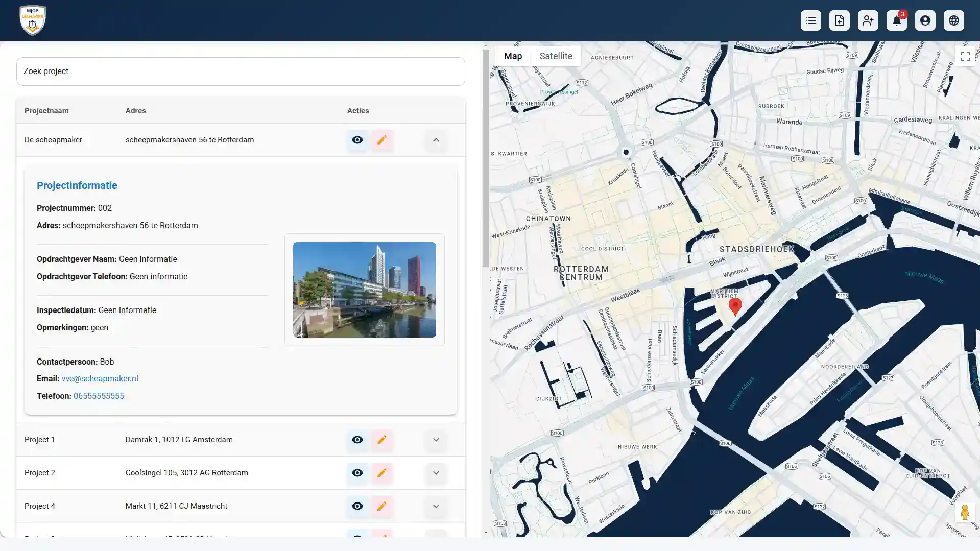This screenshot has width=980, height=551.
Task: Click the scroll-up arrow of project list
Action: point(485,45)
